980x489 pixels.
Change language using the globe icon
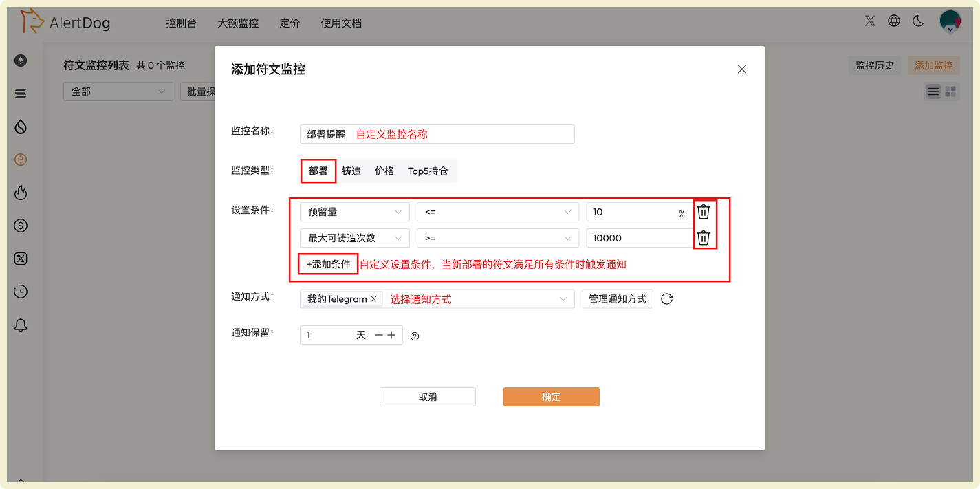[893, 21]
